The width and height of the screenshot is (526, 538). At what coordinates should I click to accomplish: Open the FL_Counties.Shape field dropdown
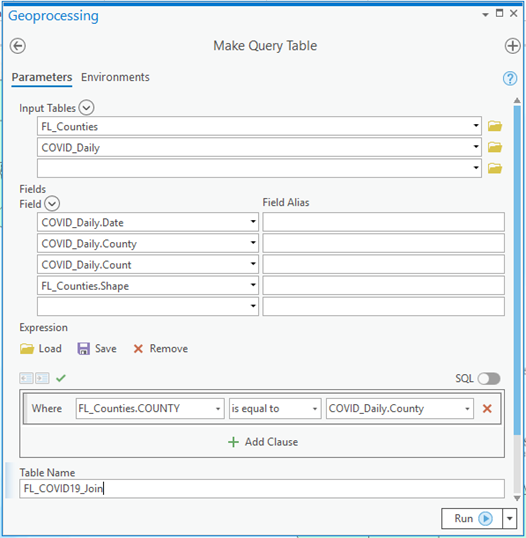(253, 285)
